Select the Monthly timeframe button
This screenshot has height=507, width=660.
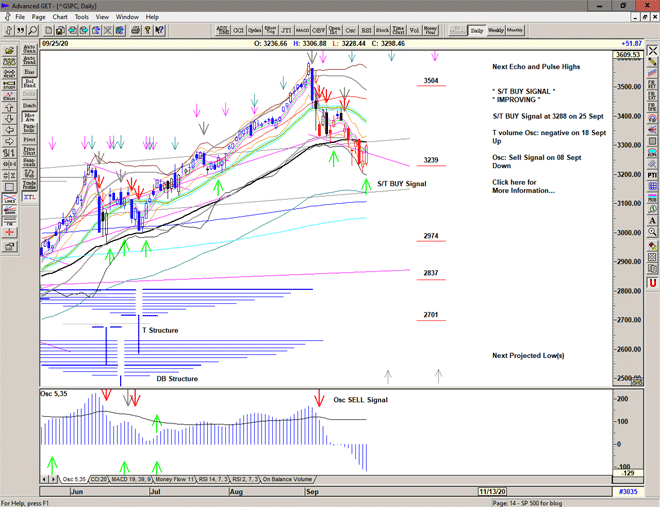(x=515, y=30)
